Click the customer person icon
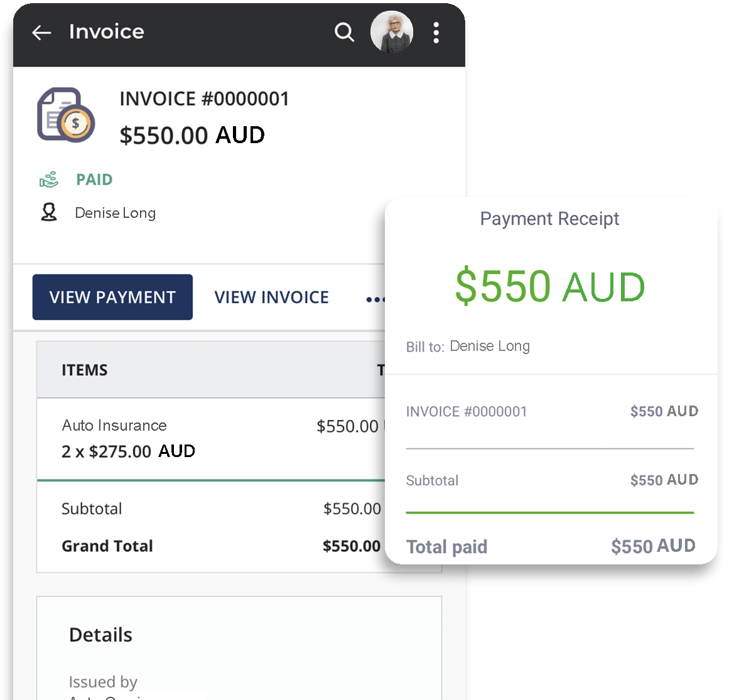This screenshot has width=739, height=700. click(49, 213)
